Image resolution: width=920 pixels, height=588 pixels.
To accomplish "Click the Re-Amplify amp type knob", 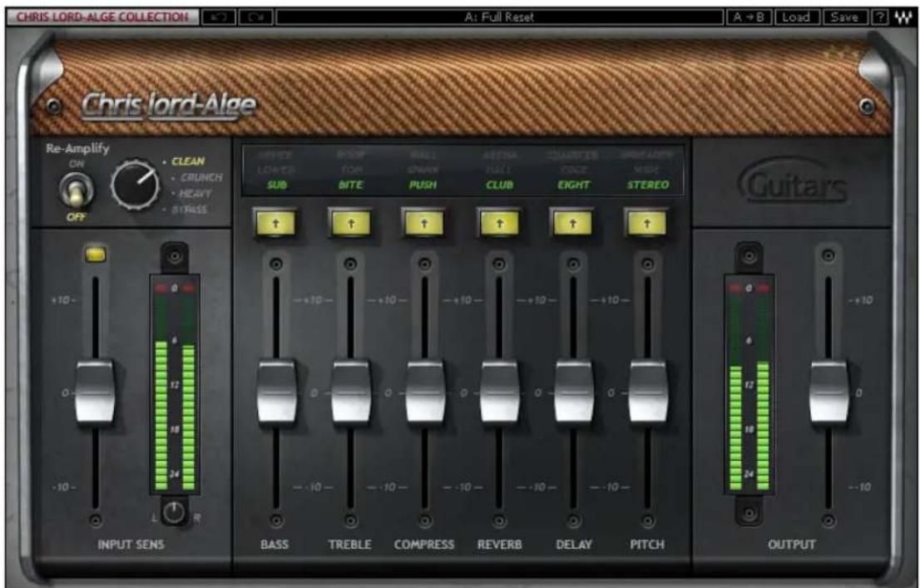I will pyautogui.click(x=136, y=185).
